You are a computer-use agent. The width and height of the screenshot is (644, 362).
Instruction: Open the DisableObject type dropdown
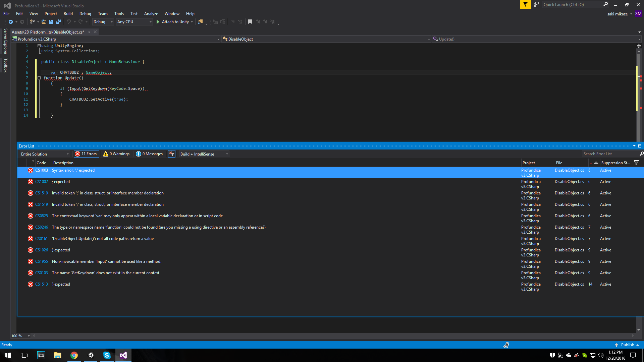pyautogui.click(x=326, y=39)
